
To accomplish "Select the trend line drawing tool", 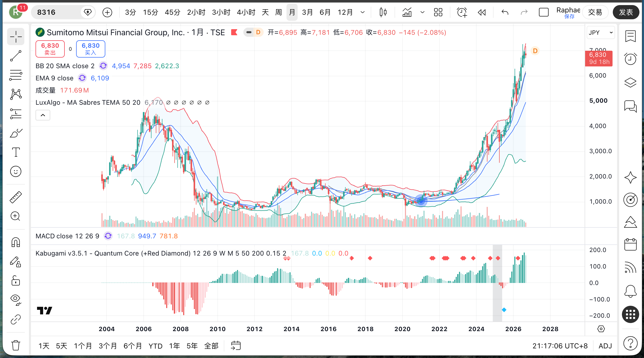I will click(16, 56).
